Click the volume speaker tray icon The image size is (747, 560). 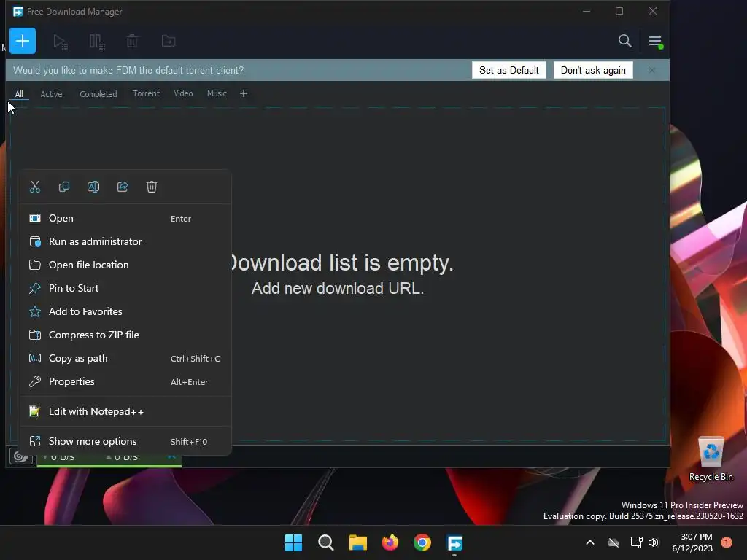pyautogui.click(x=654, y=542)
